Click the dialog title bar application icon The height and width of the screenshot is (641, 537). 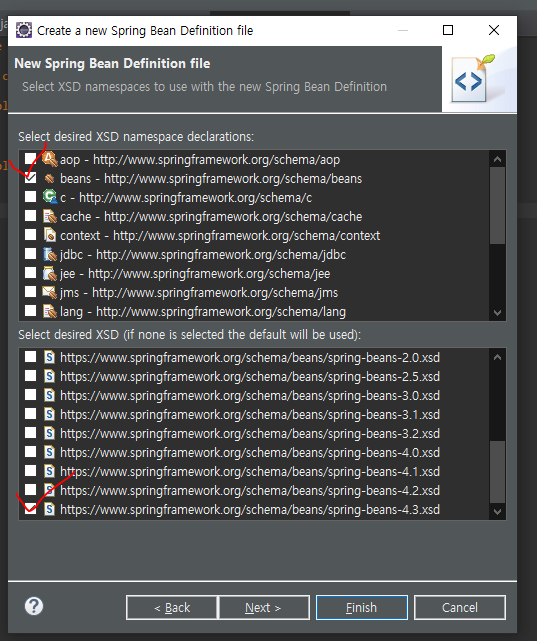[24, 30]
